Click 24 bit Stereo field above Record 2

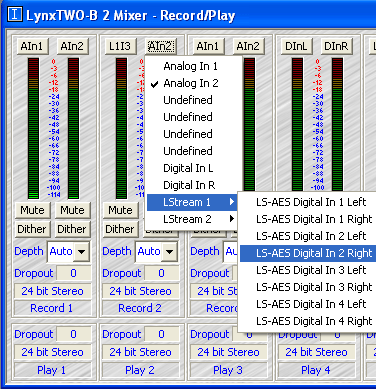click(140, 291)
